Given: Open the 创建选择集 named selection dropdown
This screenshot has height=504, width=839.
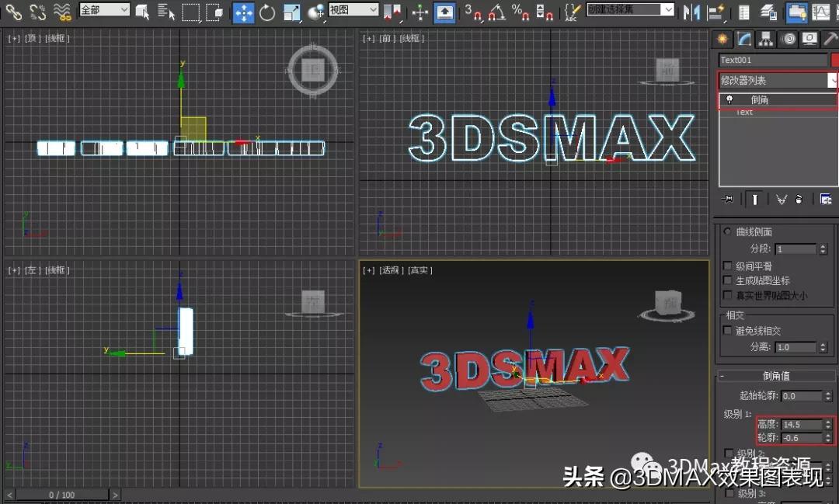Looking at the screenshot, I should (x=630, y=9).
